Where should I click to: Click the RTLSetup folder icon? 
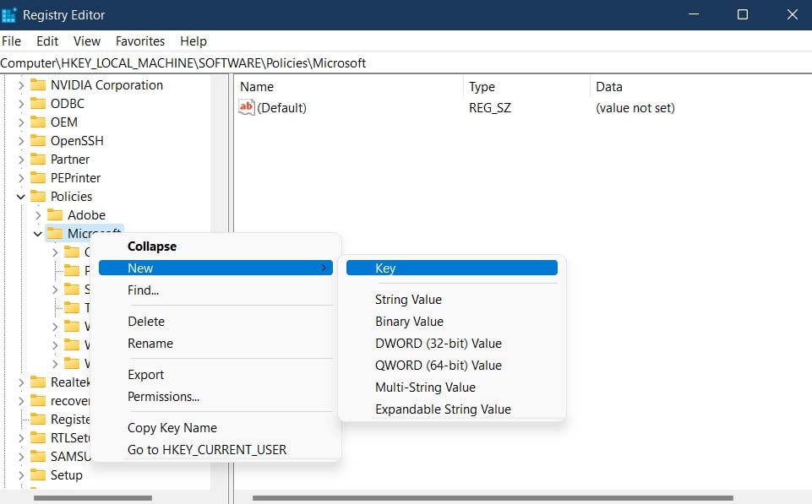click(x=38, y=438)
